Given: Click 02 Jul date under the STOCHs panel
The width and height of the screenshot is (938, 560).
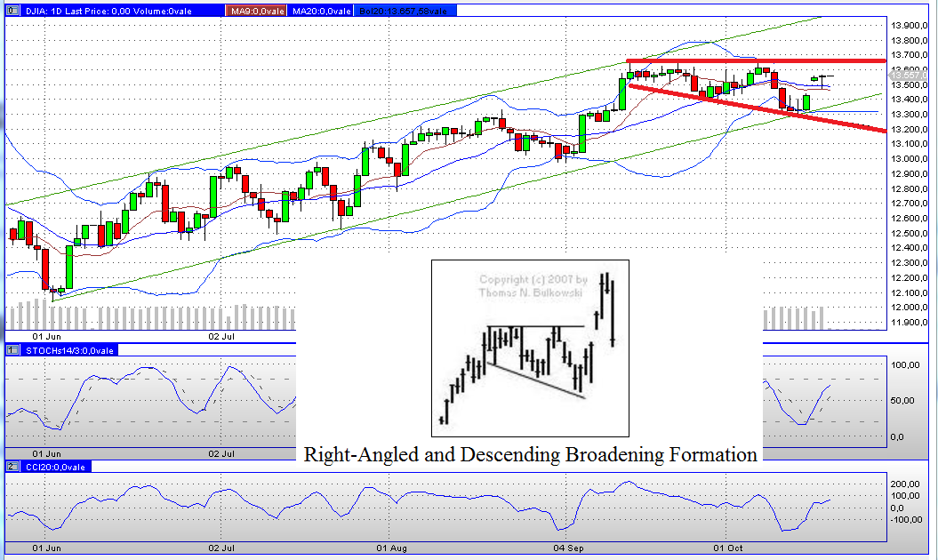Looking at the screenshot, I should (221, 453).
